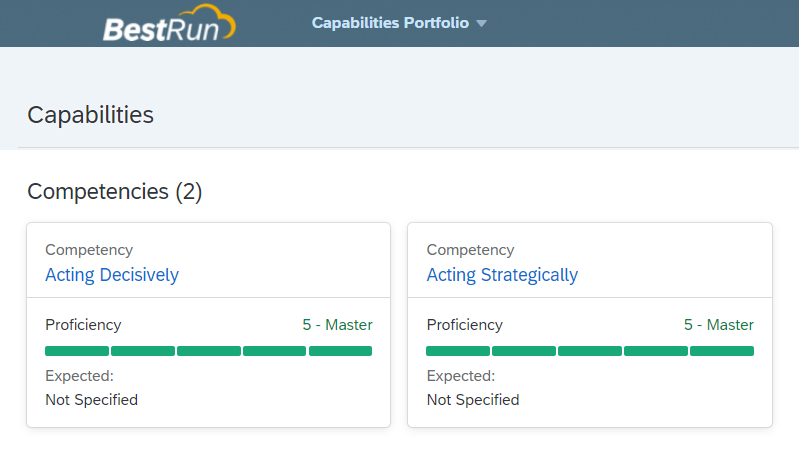Click first proficiency bar segment of Acting Decisively
This screenshot has width=799, height=455.
point(77,351)
